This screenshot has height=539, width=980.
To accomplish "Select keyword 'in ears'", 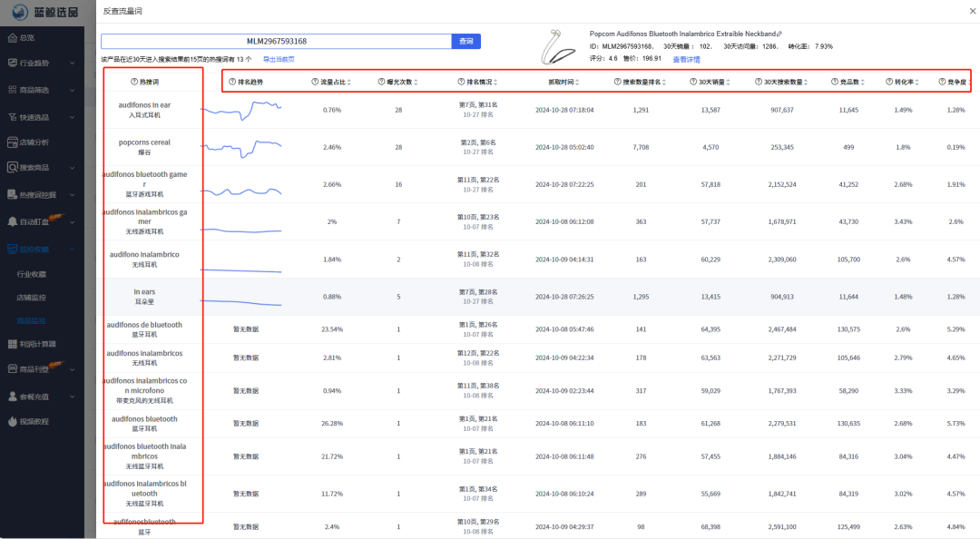I will pyautogui.click(x=144, y=292).
